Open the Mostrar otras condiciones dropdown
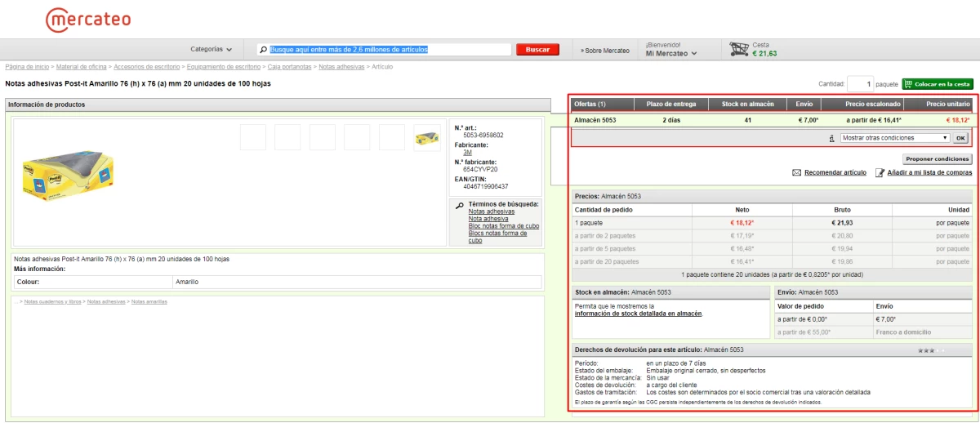 pos(895,138)
